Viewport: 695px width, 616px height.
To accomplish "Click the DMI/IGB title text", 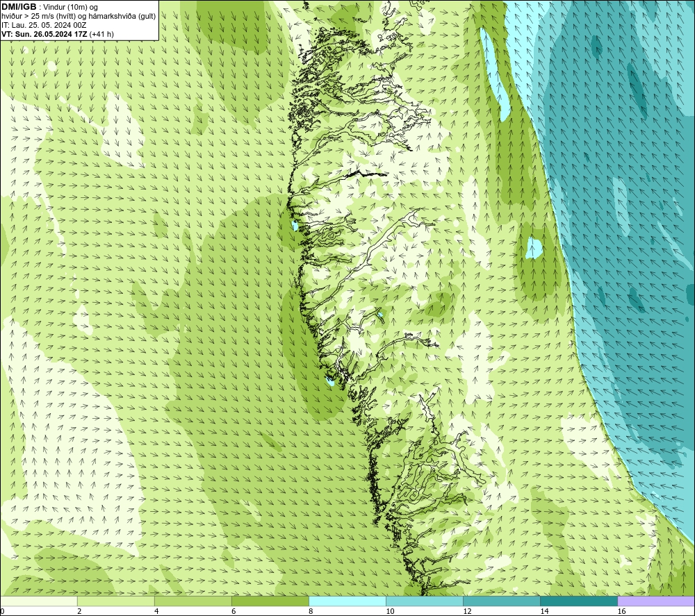I will tap(19, 7).
